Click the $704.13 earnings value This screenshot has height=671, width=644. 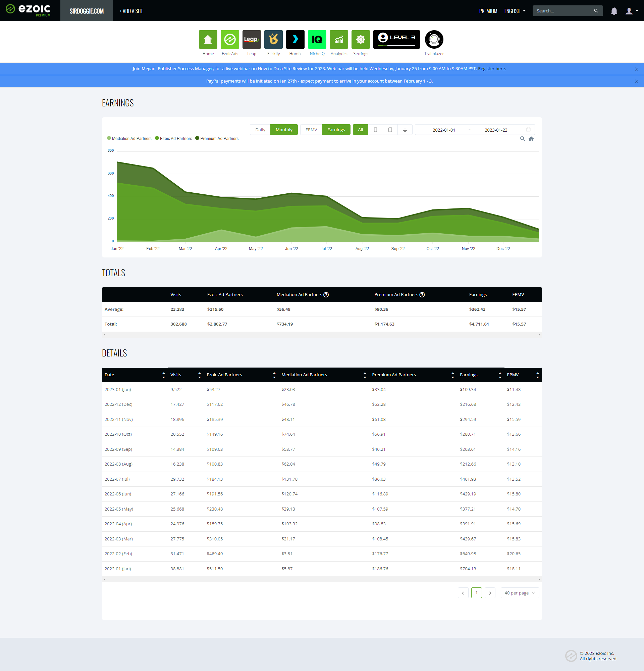[x=468, y=569]
